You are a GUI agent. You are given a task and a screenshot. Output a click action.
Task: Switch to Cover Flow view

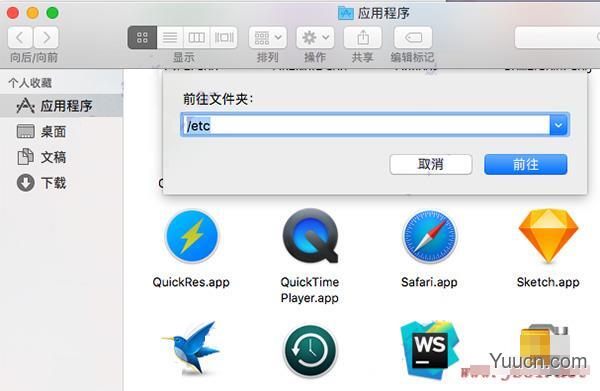pos(224,37)
